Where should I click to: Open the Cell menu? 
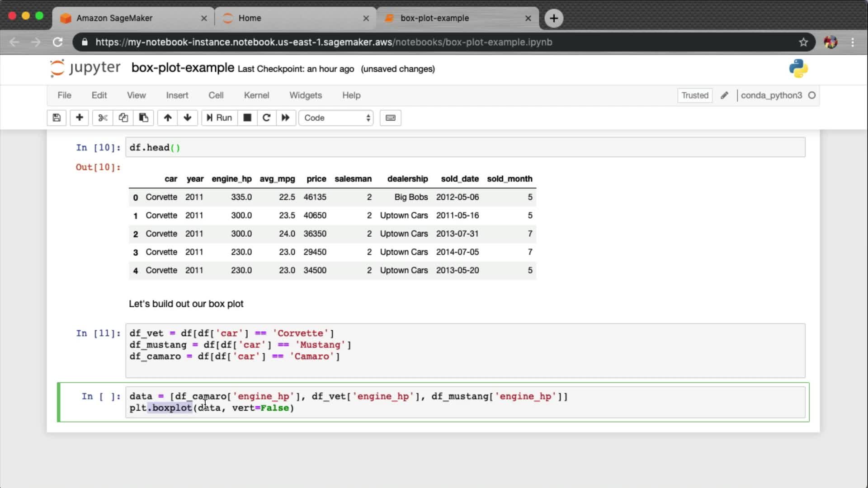click(x=216, y=95)
